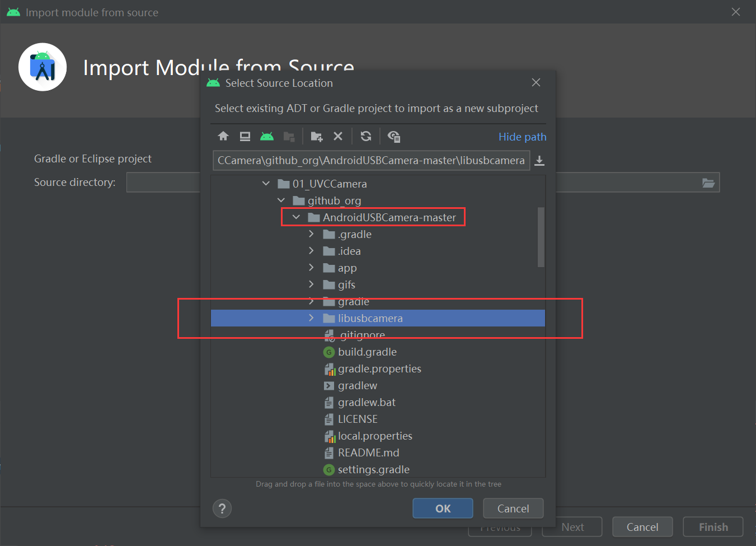Expand the libusbcamera folder
Image resolution: width=756 pixels, height=546 pixels.
pyautogui.click(x=311, y=318)
